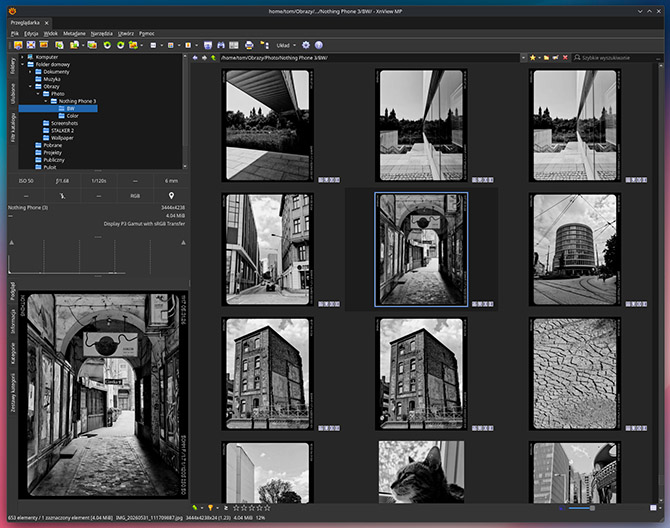The height and width of the screenshot is (528, 670).
Task: Click the orange filter funnel icon
Action: 210,507
